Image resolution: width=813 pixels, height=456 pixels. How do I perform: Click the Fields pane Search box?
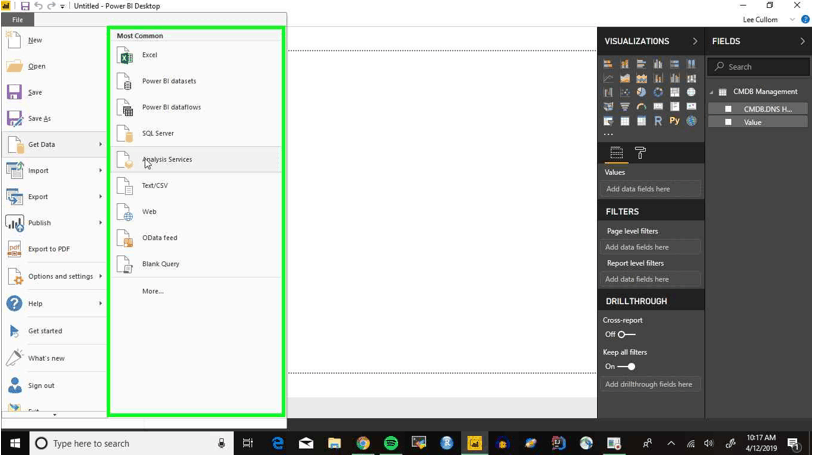coord(760,67)
